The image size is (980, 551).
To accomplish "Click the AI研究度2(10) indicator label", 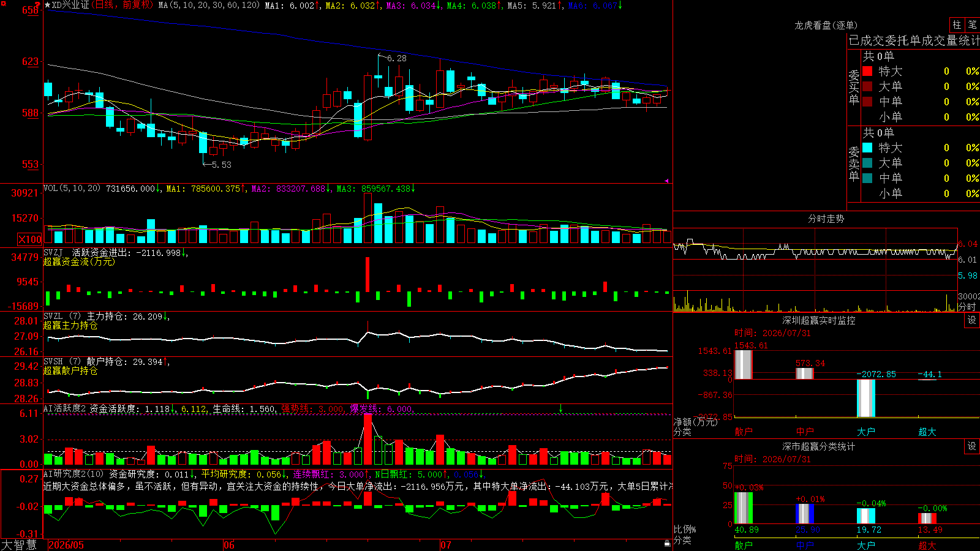I will [73, 474].
